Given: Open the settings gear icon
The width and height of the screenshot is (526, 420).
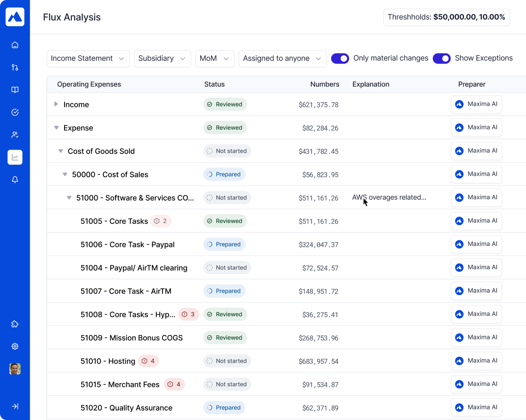Looking at the screenshot, I should tap(15, 346).
